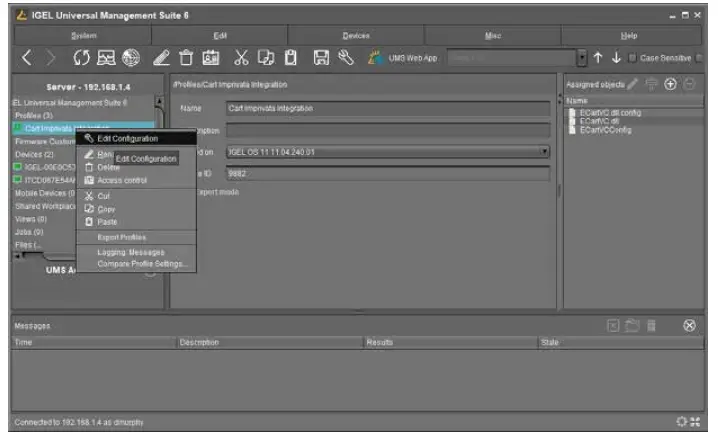Image resolution: width=718 pixels, height=443 pixels.
Task: Select the ITCD087E54 device
Action: [45, 180]
